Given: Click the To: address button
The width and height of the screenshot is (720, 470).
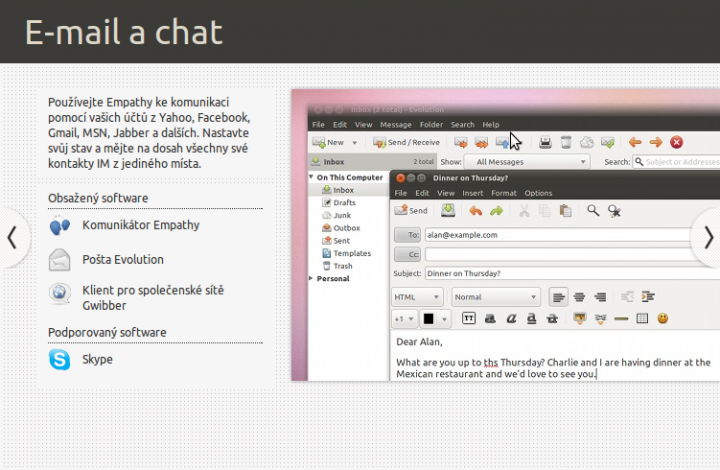Looking at the screenshot, I should pyautogui.click(x=407, y=235).
